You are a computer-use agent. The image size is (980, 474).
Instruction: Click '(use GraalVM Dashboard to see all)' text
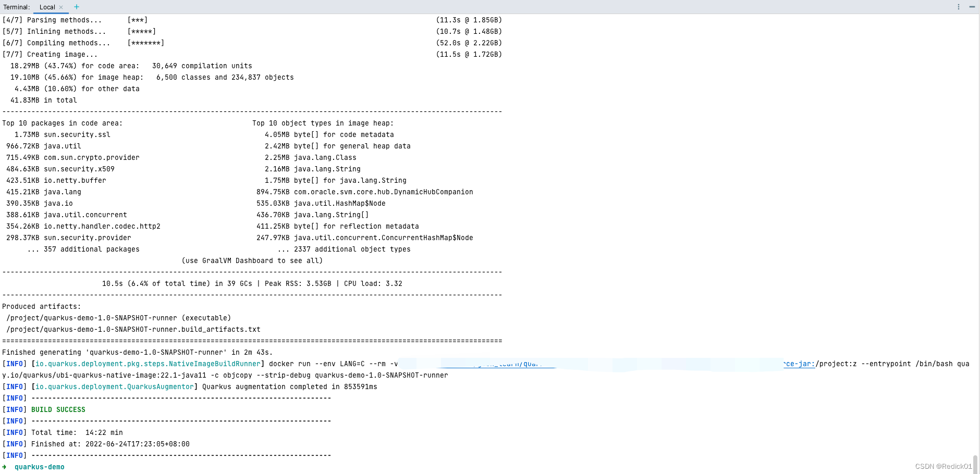pos(252,260)
